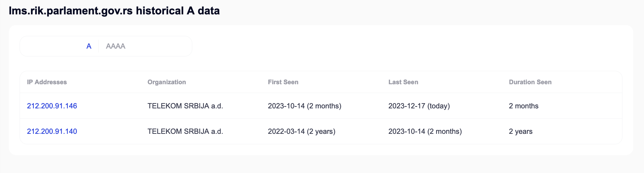Click the '2 months' duration cell

tap(523, 106)
